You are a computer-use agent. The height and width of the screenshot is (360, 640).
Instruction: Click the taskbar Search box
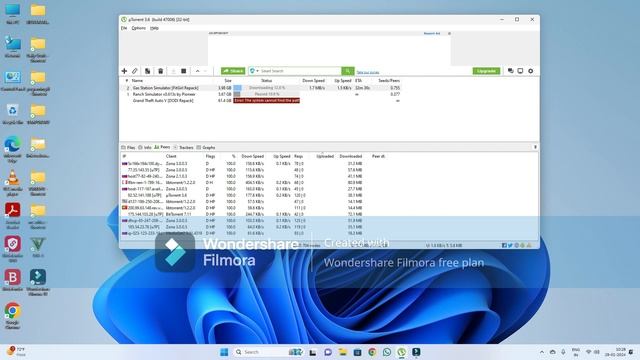[267, 352]
